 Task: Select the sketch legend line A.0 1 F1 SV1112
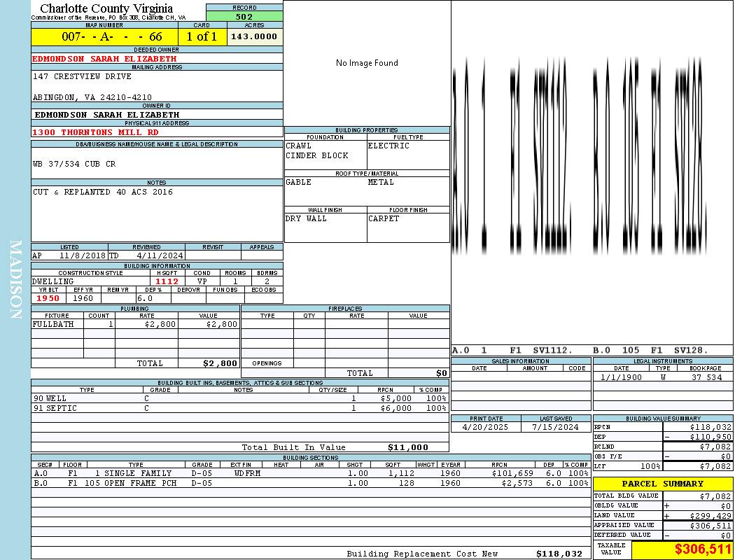512,350
